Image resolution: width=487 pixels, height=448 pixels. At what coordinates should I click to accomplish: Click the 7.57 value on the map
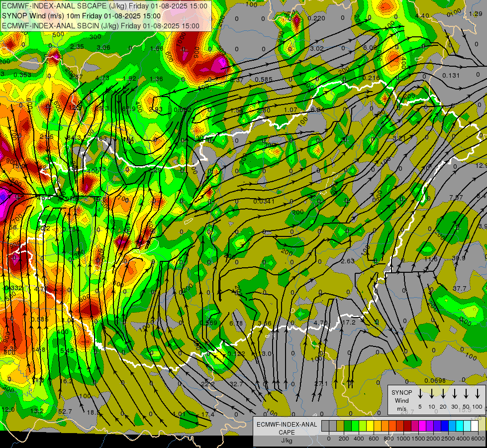[x=456, y=198]
